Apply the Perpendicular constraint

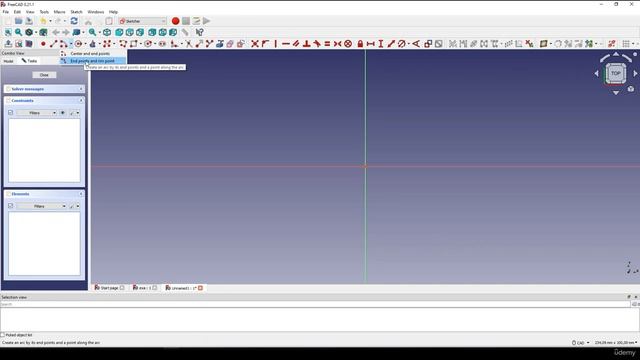tap(307, 44)
